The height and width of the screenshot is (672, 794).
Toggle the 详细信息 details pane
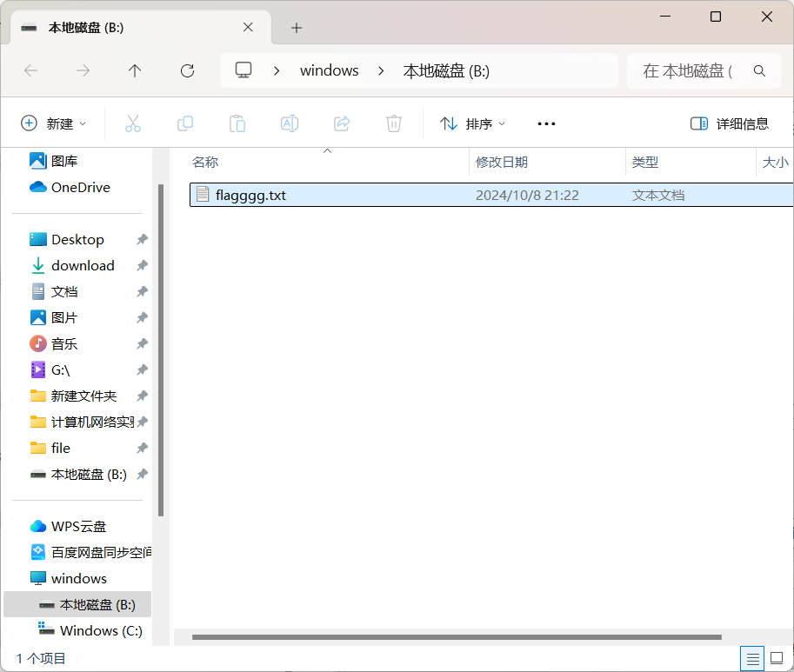click(730, 123)
